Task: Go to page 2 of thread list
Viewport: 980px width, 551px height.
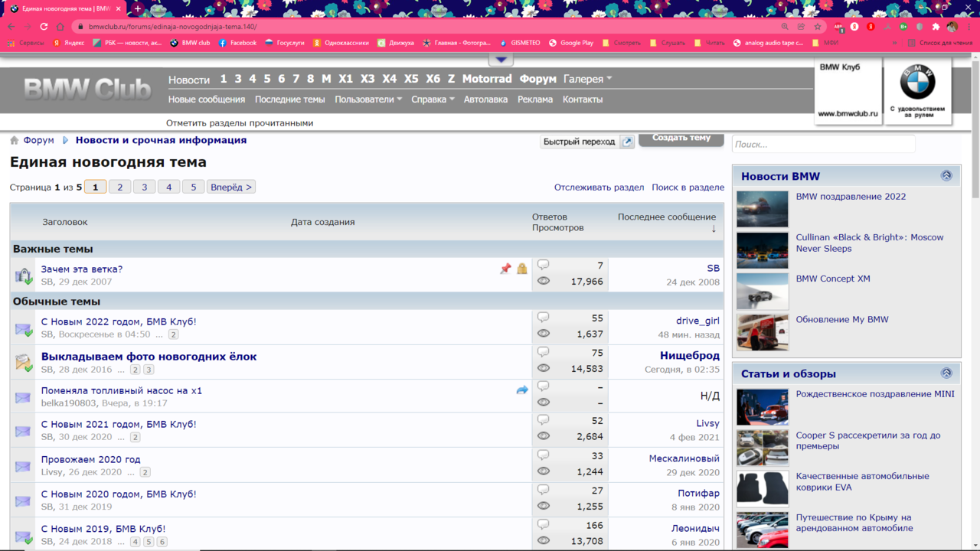Action: pos(119,187)
